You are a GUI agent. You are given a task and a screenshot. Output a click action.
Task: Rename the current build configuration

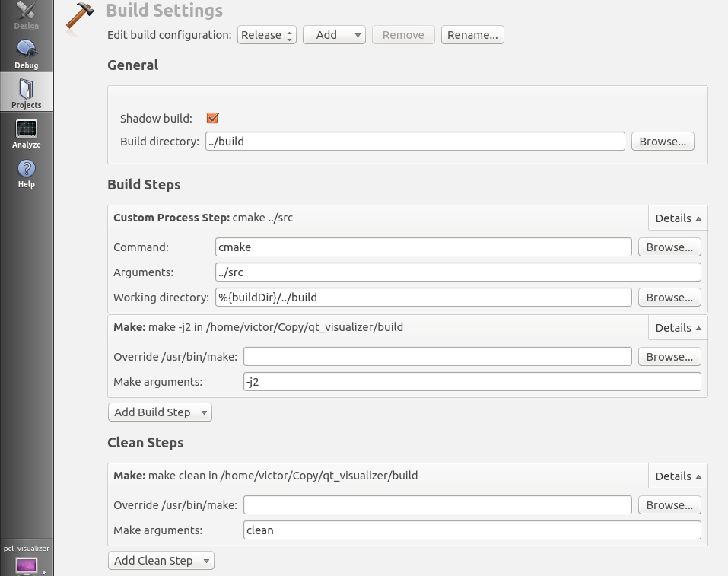pyautogui.click(x=472, y=34)
